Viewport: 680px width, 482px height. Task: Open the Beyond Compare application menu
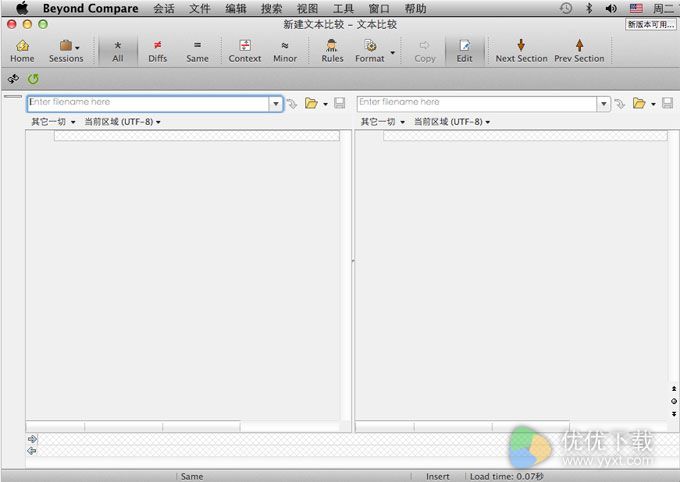pos(90,8)
